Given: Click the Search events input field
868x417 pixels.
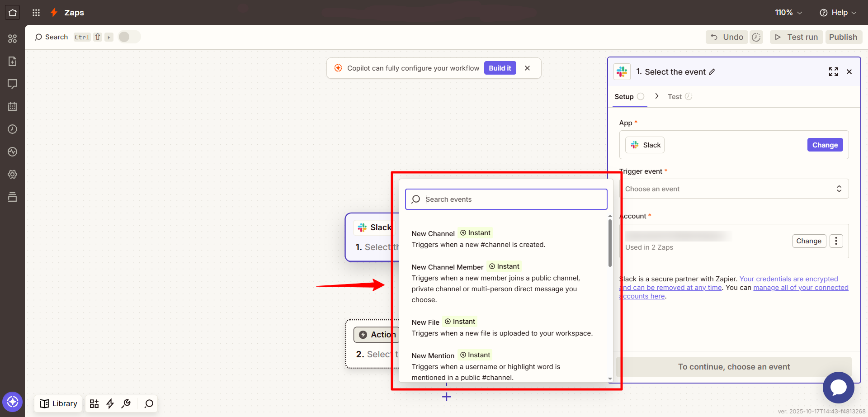Looking at the screenshot, I should (x=506, y=199).
